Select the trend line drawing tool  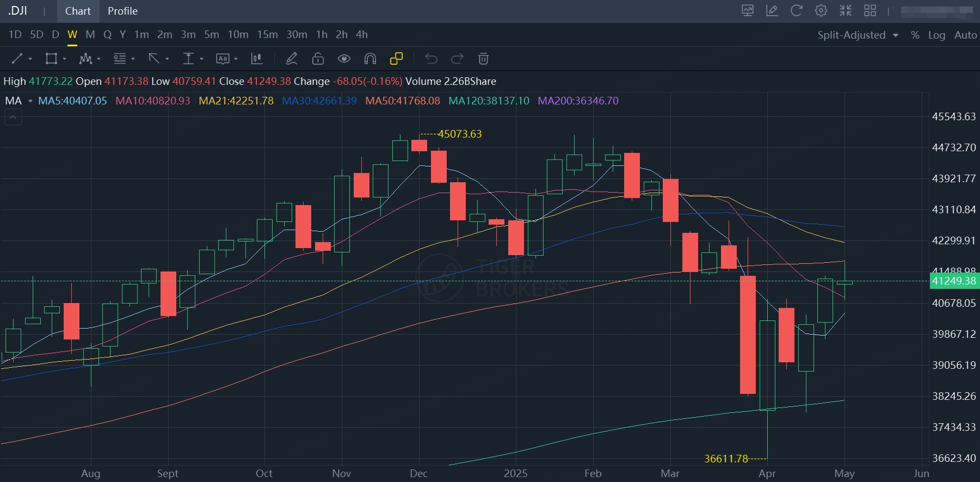(x=17, y=59)
